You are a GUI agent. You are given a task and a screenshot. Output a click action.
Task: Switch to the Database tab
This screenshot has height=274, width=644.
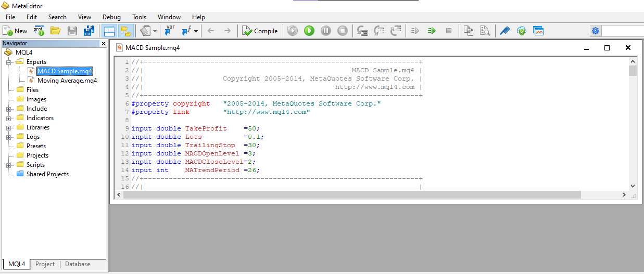click(x=78, y=264)
